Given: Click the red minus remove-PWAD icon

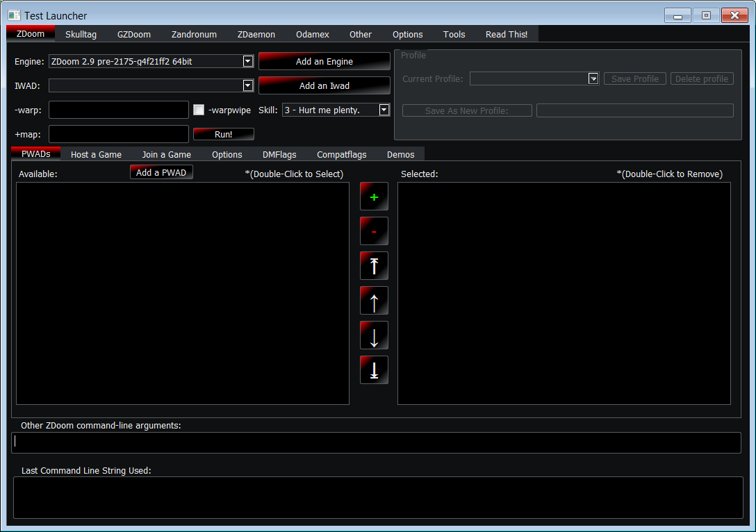Looking at the screenshot, I should [x=374, y=231].
